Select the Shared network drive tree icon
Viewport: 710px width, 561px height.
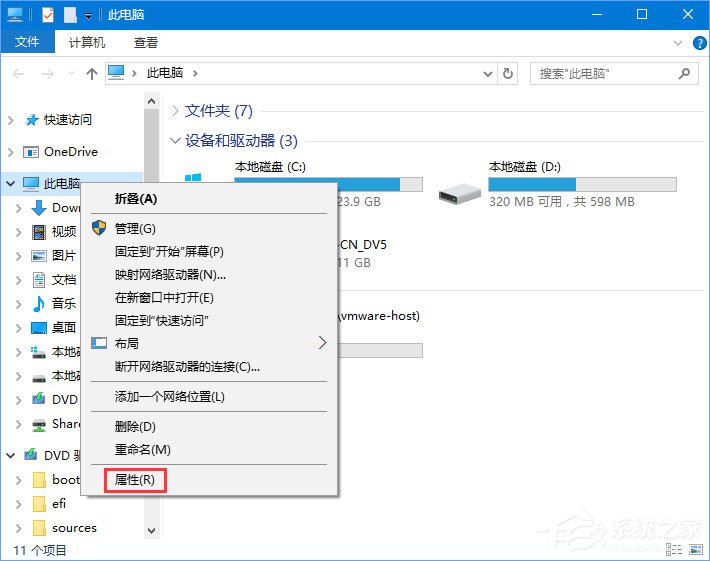pos(39,425)
